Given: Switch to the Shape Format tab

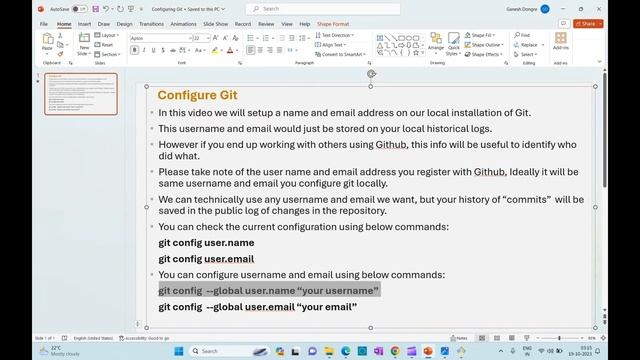Looking at the screenshot, I should pos(333,24).
